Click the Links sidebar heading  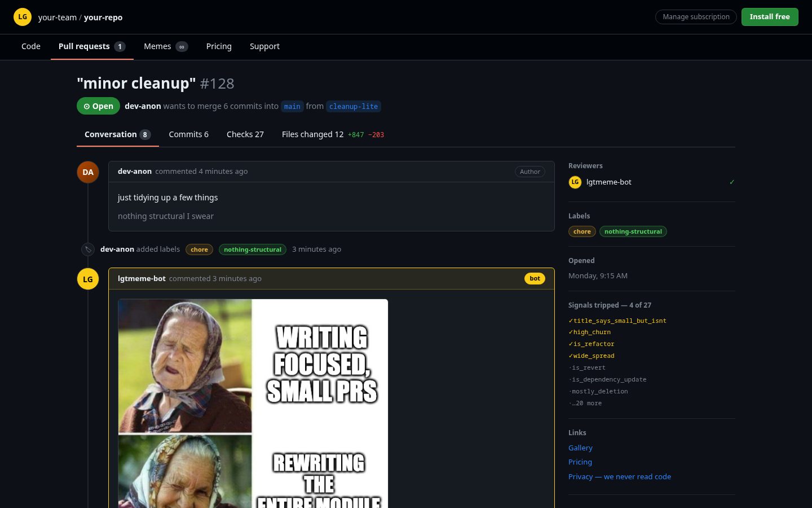click(x=577, y=432)
